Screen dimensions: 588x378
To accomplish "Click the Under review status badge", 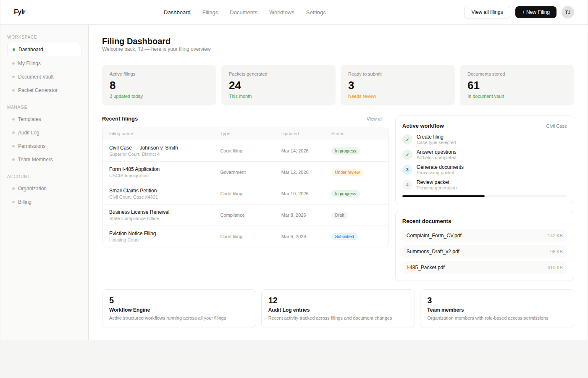I will pyautogui.click(x=347, y=173).
